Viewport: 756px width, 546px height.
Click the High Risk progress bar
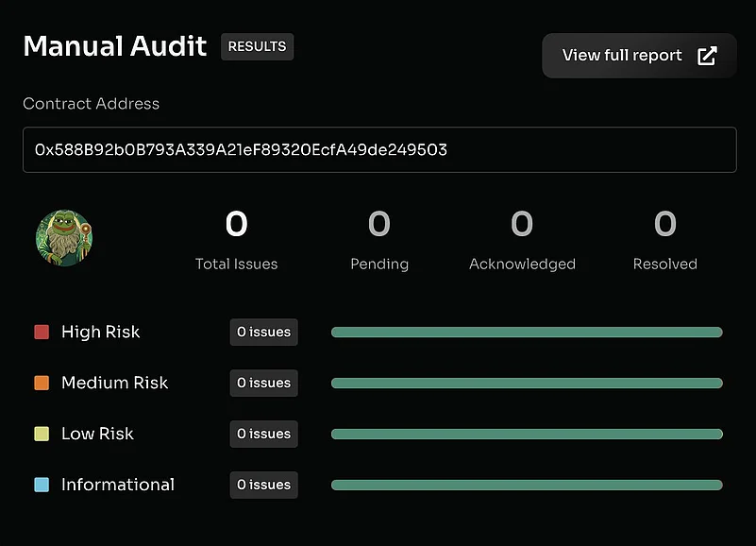(x=526, y=332)
